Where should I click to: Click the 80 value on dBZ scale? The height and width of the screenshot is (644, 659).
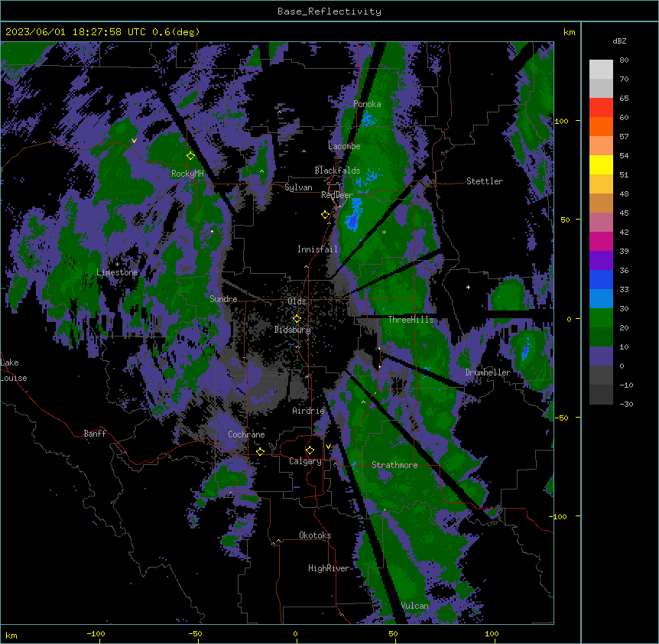[x=624, y=60]
